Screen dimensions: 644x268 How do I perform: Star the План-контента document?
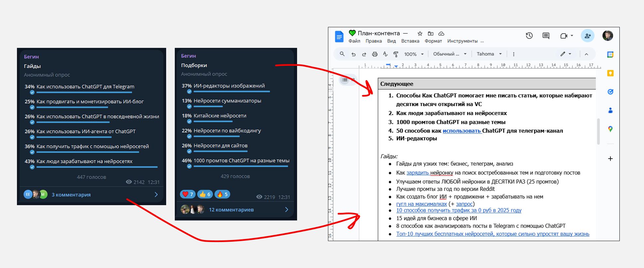point(420,34)
